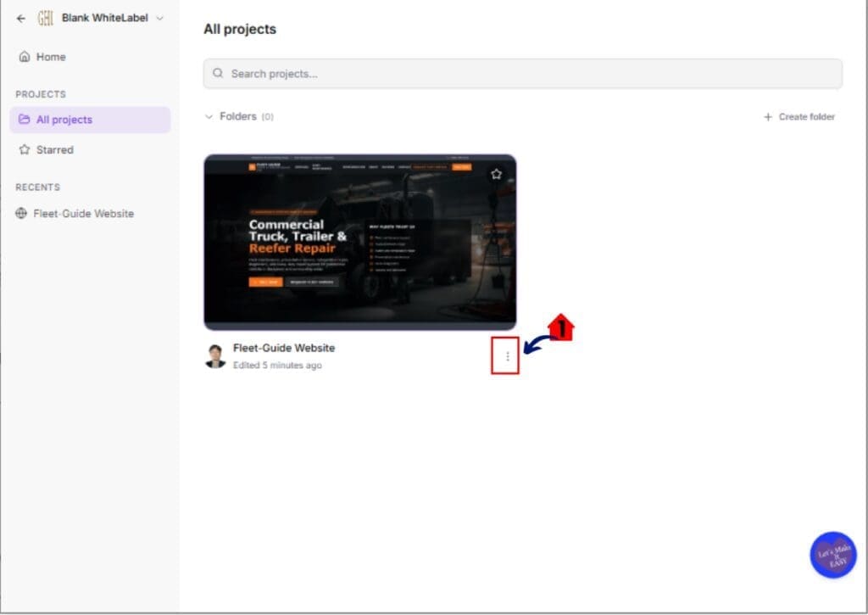Click the back arrow icon
868x615 pixels.
(21, 19)
